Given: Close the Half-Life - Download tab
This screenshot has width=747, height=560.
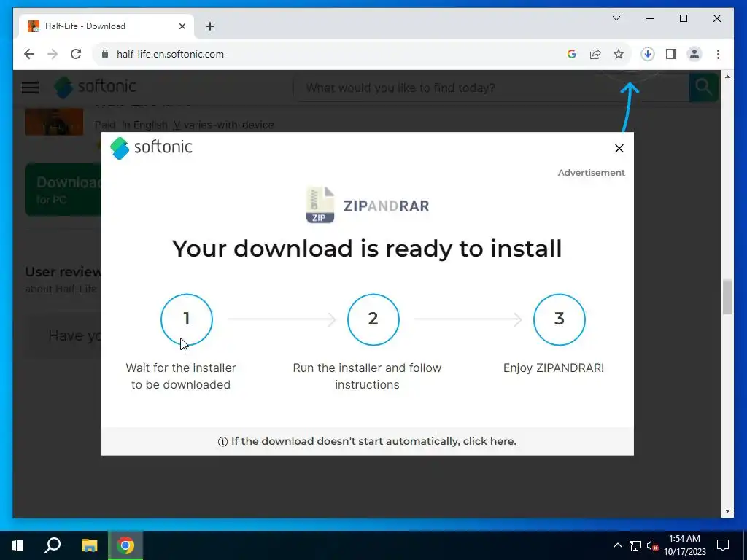Looking at the screenshot, I should tap(182, 26).
